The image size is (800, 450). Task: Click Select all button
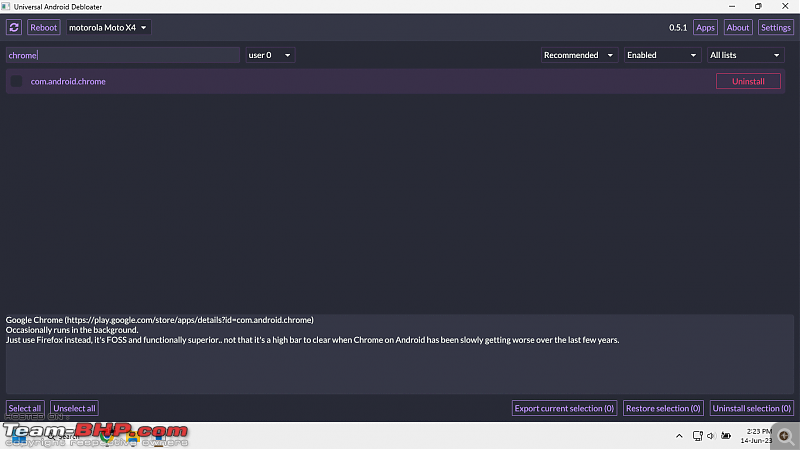(24, 408)
